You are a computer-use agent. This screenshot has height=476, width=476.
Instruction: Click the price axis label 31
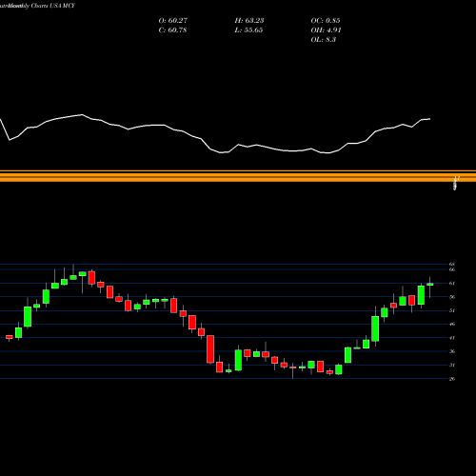pyautogui.click(x=452, y=365)
